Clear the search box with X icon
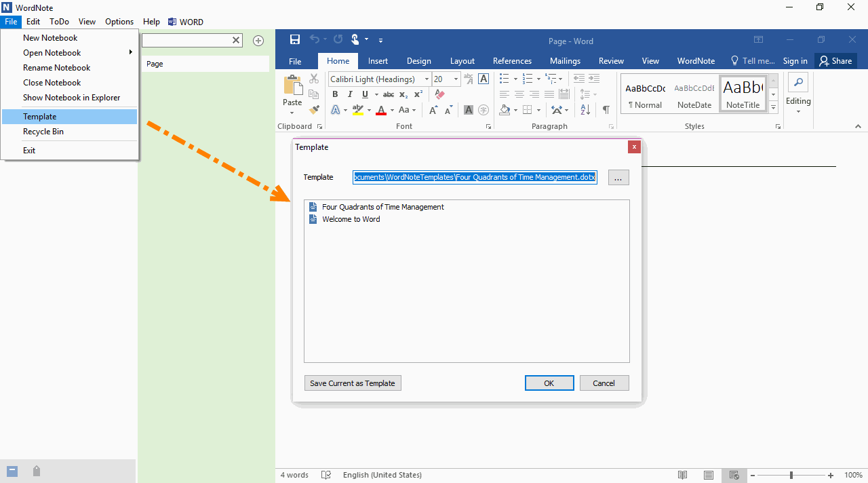Screen dimensions: 868x483 [236, 41]
